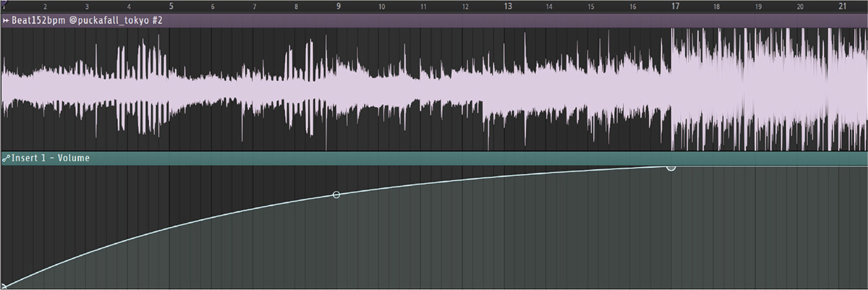Viewport: 868px width, 290px height.
Task: Click the automation start point at bottom left
Action: click(x=4, y=286)
